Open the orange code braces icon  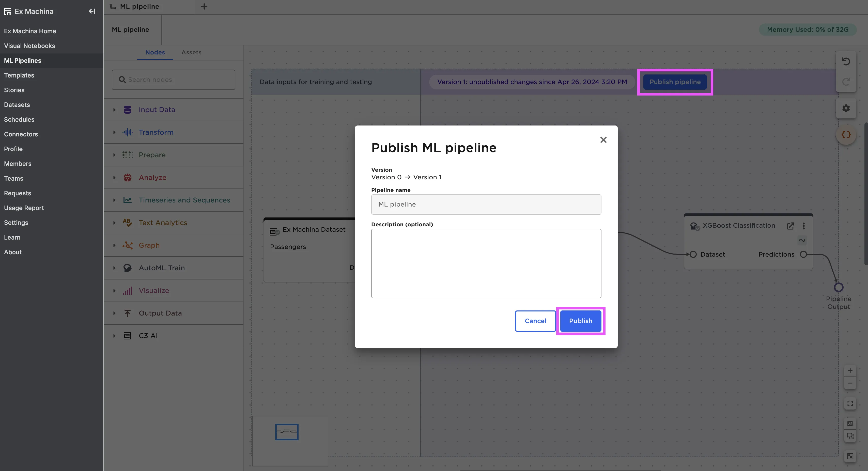point(846,135)
